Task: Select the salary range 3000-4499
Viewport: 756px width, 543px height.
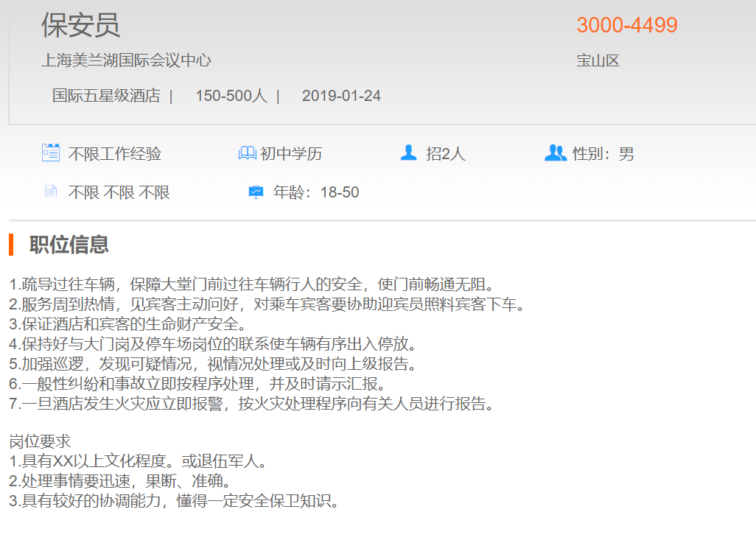Action: (626, 25)
